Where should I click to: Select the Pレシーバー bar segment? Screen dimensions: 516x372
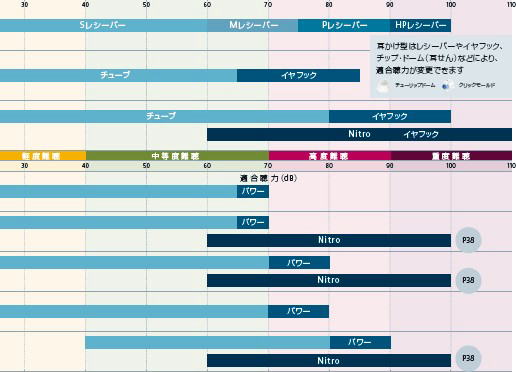point(344,25)
